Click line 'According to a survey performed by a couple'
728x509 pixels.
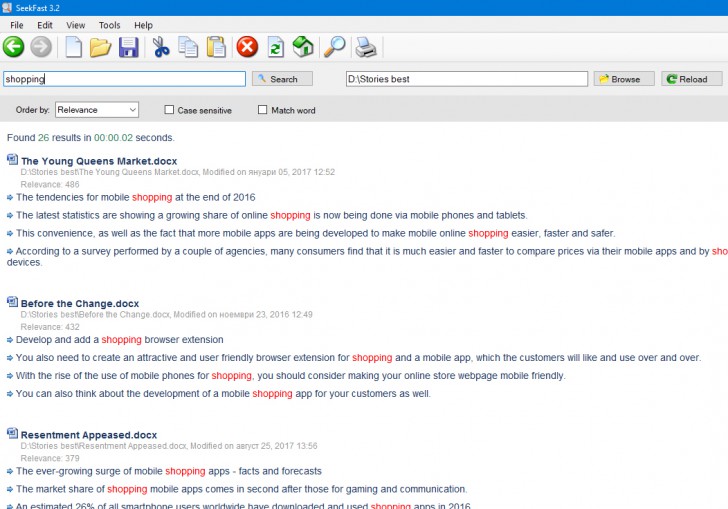[x=367, y=256]
